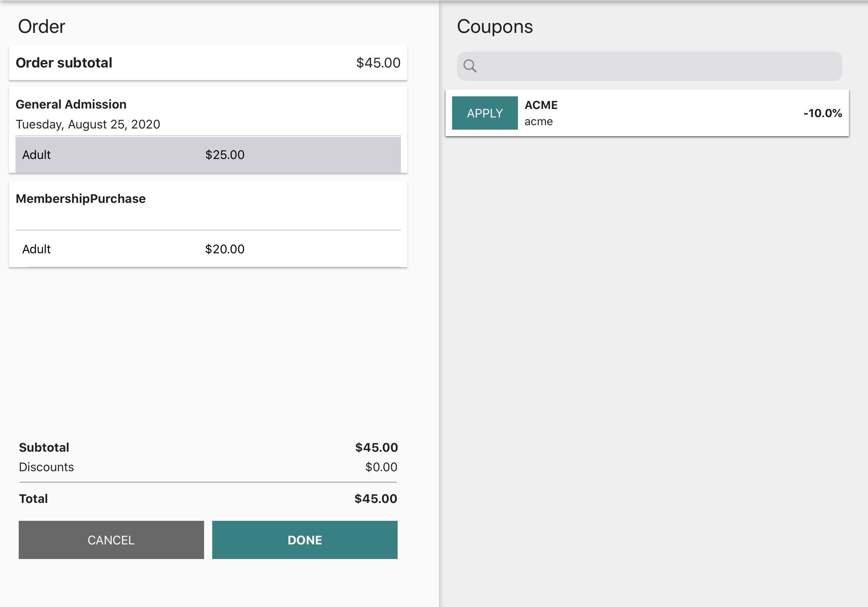868x607 pixels.
Task: Click the Order subtotal card
Action: 208,63
